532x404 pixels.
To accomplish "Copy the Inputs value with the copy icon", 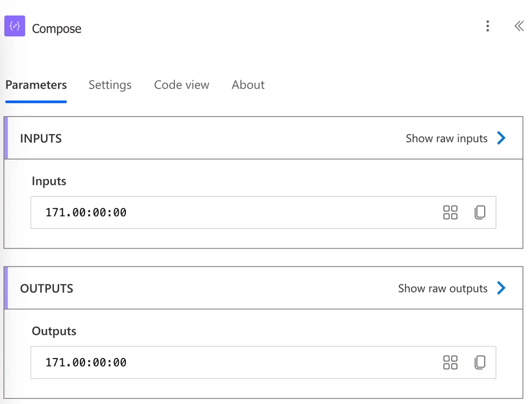I will tap(480, 213).
